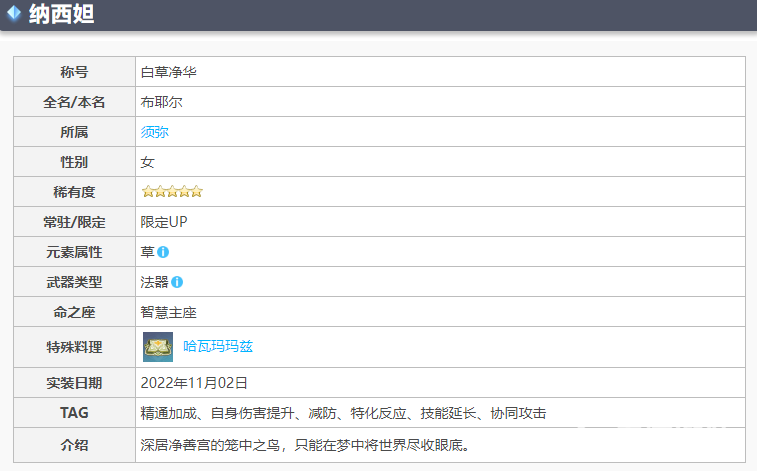Click the TAG row label
The image size is (757, 471).
(74, 413)
